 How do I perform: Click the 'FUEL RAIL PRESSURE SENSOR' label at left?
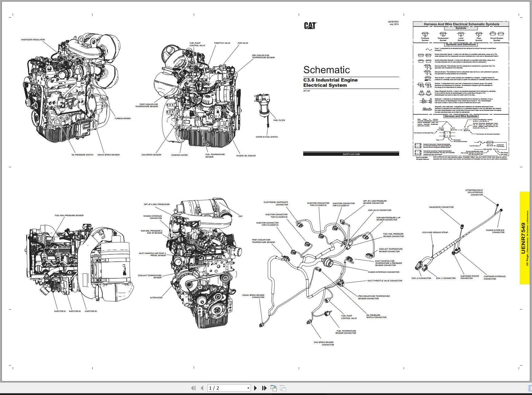69,216
